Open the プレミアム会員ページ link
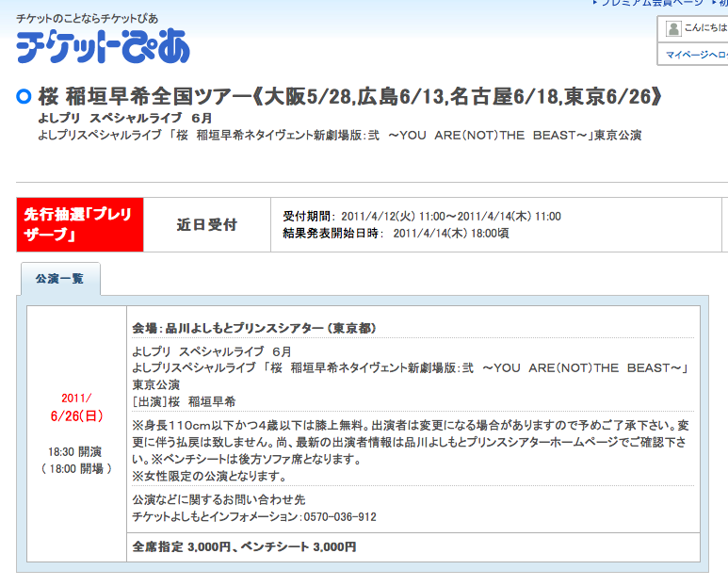This screenshot has width=728, height=586. tap(650, 3)
